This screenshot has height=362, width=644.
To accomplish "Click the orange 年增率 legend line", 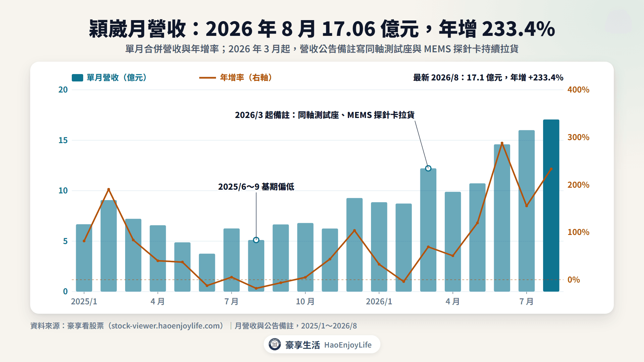I will [207, 78].
